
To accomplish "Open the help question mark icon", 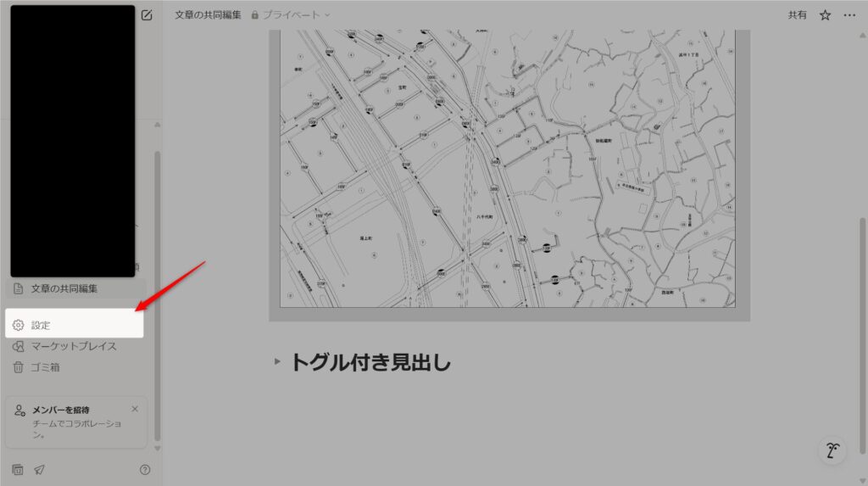I will click(145, 470).
